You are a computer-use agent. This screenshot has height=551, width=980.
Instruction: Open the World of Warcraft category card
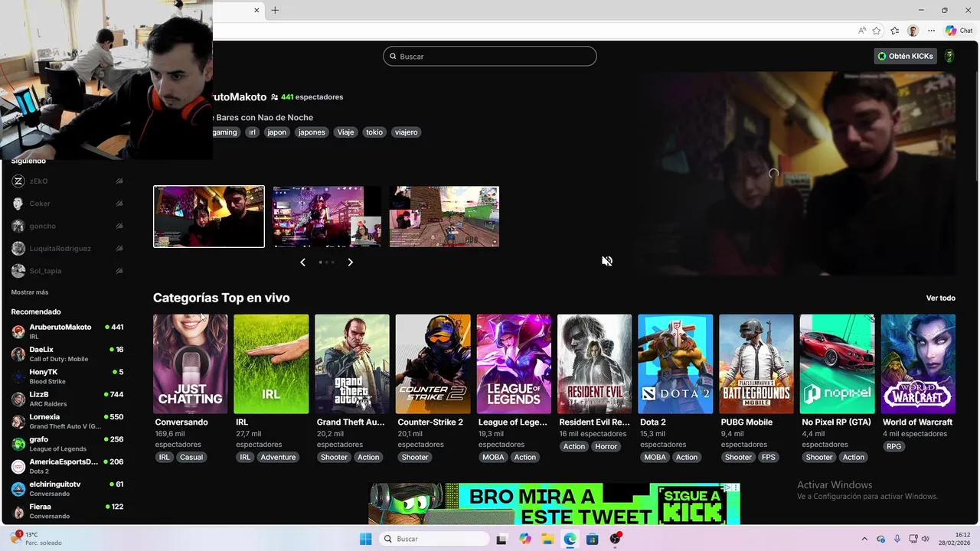click(x=918, y=364)
